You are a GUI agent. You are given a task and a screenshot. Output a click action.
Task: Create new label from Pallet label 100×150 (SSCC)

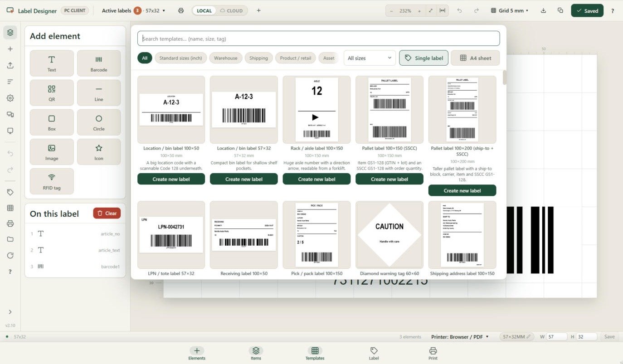click(x=389, y=179)
